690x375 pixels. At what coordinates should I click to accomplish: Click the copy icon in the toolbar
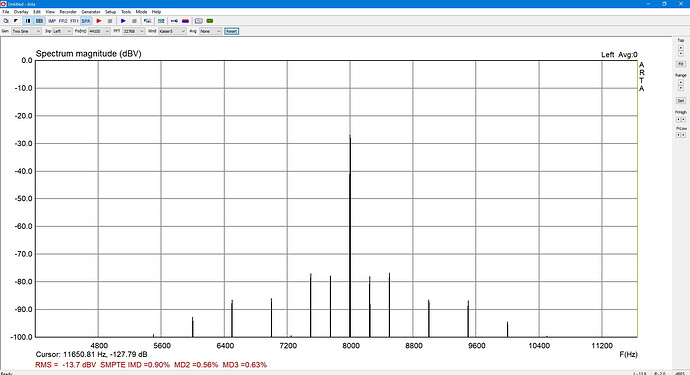[6, 21]
